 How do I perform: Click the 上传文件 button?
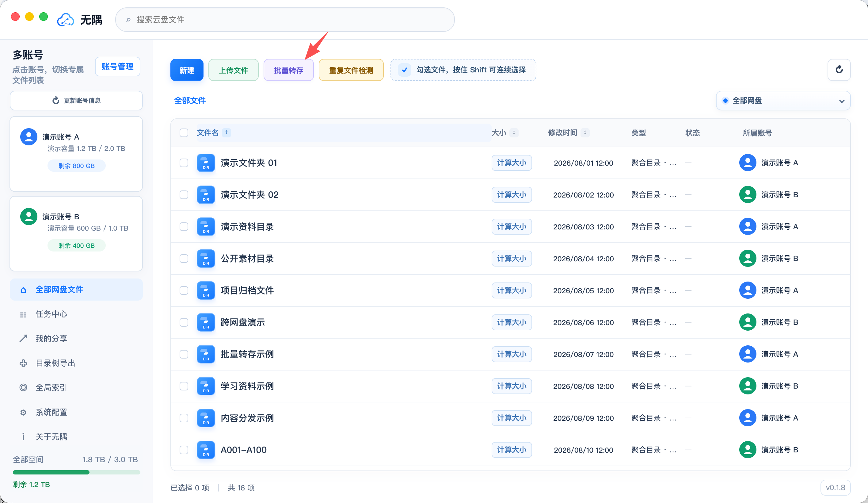(x=234, y=70)
